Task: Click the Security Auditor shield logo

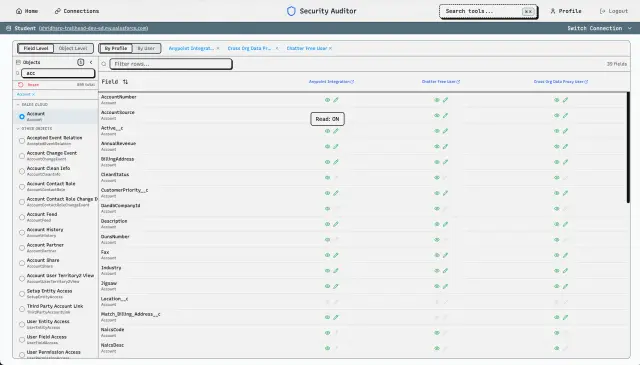Action: point(291,11)
